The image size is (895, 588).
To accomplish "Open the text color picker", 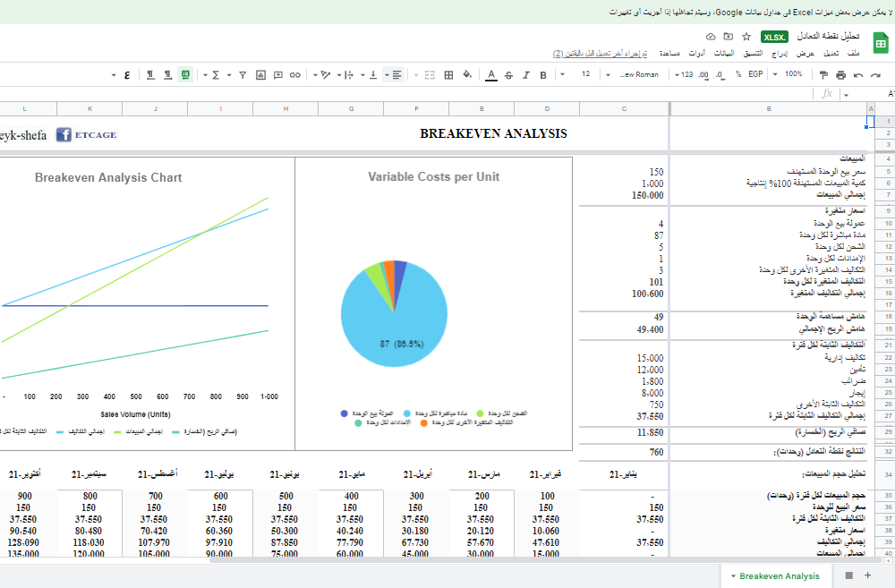I will [491, 74].
